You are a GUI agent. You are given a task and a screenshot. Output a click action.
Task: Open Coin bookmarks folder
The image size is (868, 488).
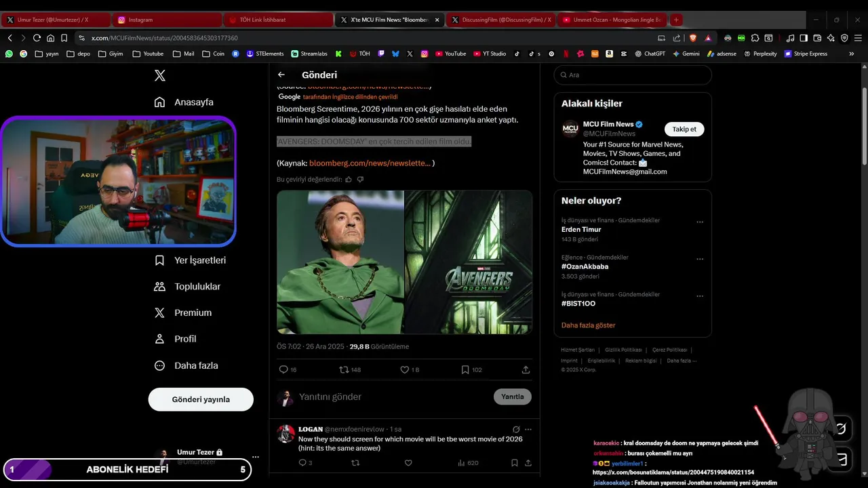point(213,54)
